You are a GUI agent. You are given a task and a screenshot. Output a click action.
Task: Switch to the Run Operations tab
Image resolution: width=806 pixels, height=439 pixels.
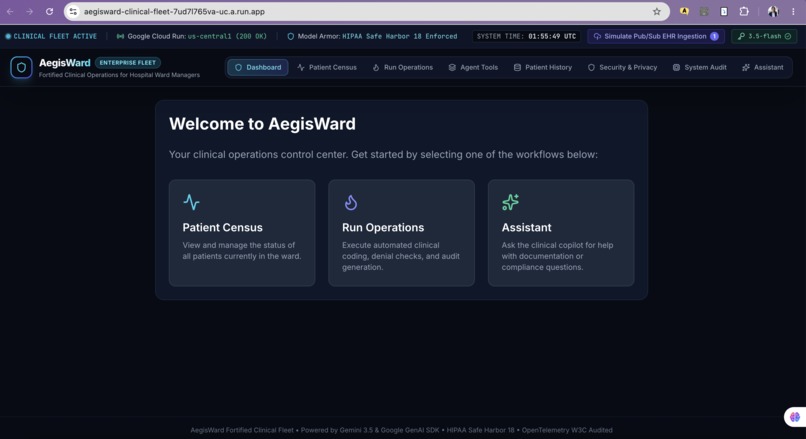click(402, 67)
